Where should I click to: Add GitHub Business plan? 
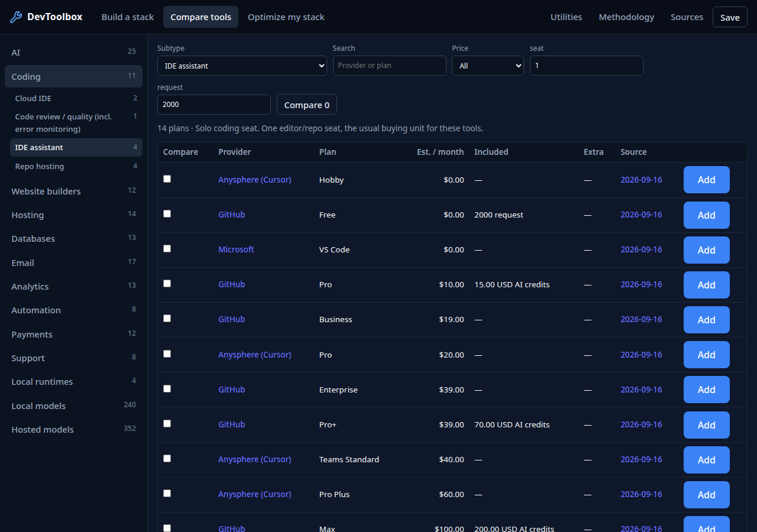(x=707, y=320)
